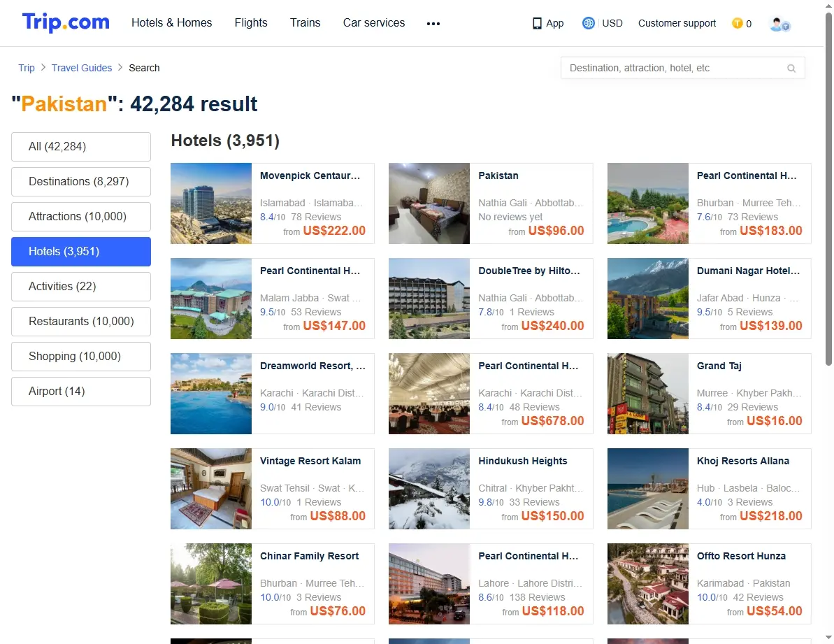The image size is (834, 644).
Task: Open Hindukush Heights snowy thumbnail
Action: (x=429, y=489)
